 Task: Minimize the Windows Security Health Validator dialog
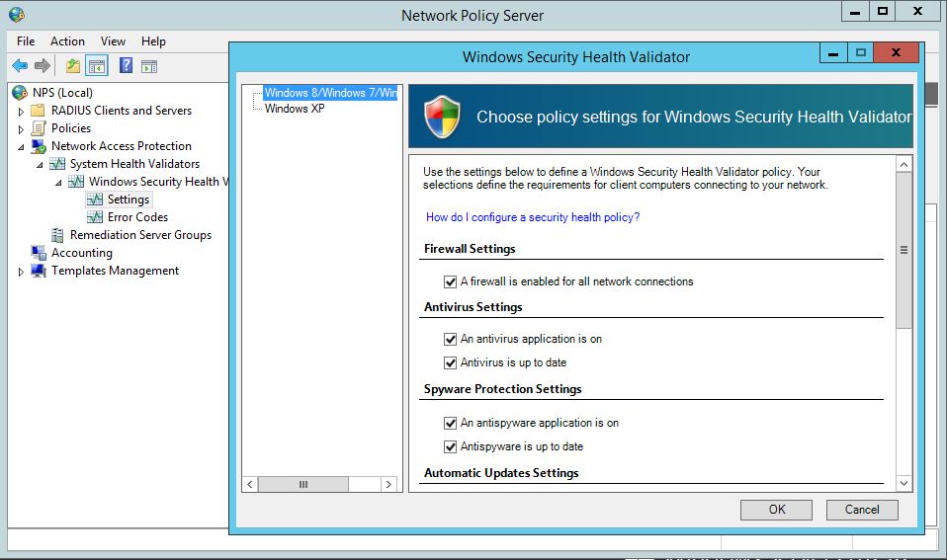point(833,53)
